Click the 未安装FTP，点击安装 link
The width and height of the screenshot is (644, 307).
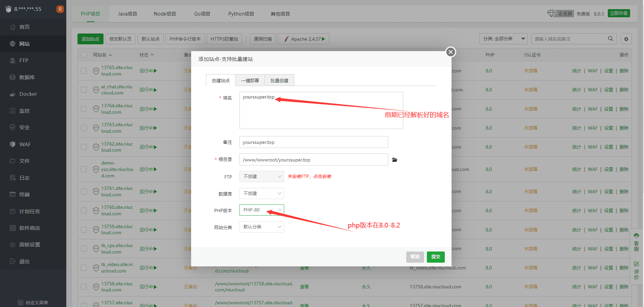pos(309,176)
